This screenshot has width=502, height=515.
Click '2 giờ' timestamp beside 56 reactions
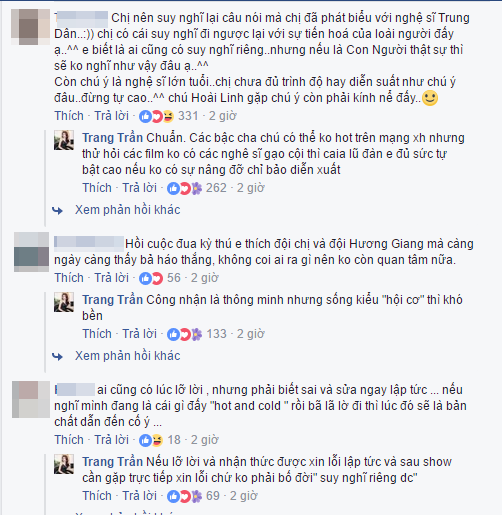[205, 278]
